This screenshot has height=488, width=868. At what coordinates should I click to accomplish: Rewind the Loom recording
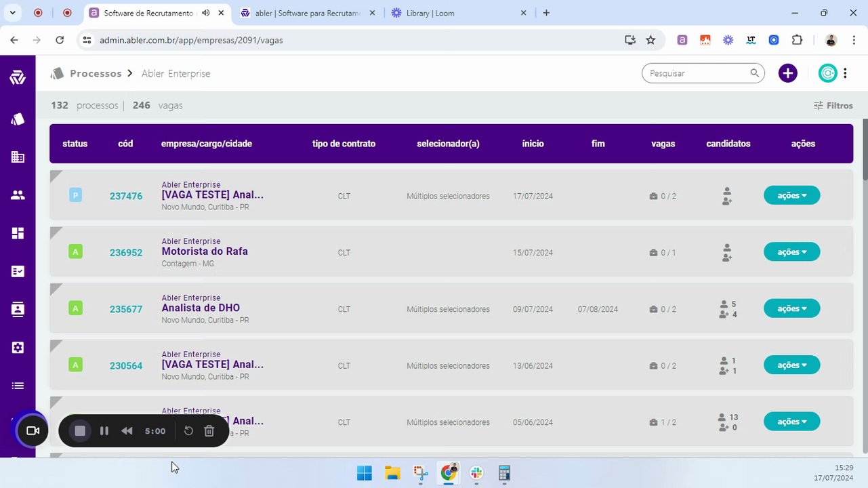point(127,431)
